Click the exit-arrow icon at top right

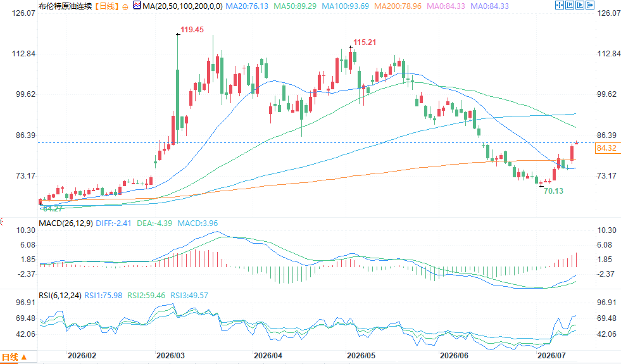point(590,5)
